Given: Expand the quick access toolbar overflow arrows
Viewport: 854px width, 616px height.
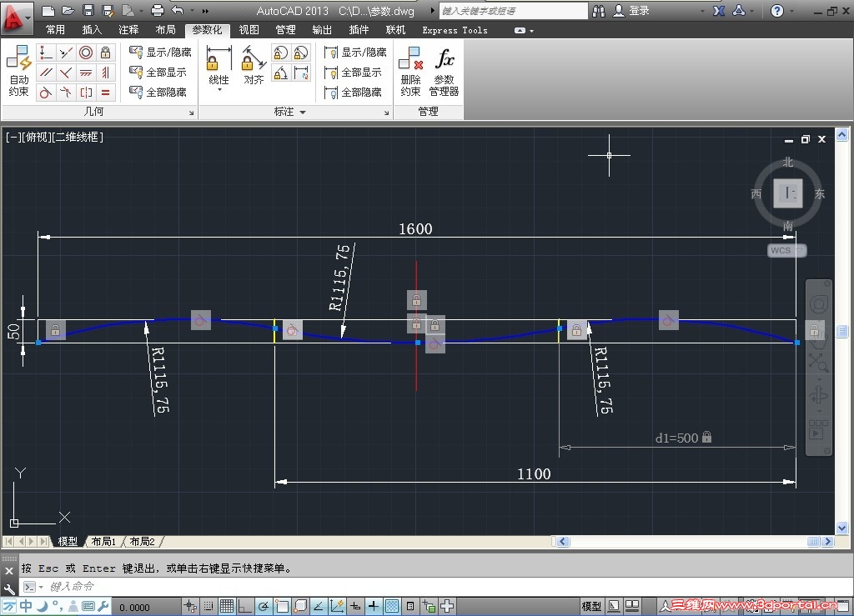Looking at the screenshot, I should tap(205, 11).
